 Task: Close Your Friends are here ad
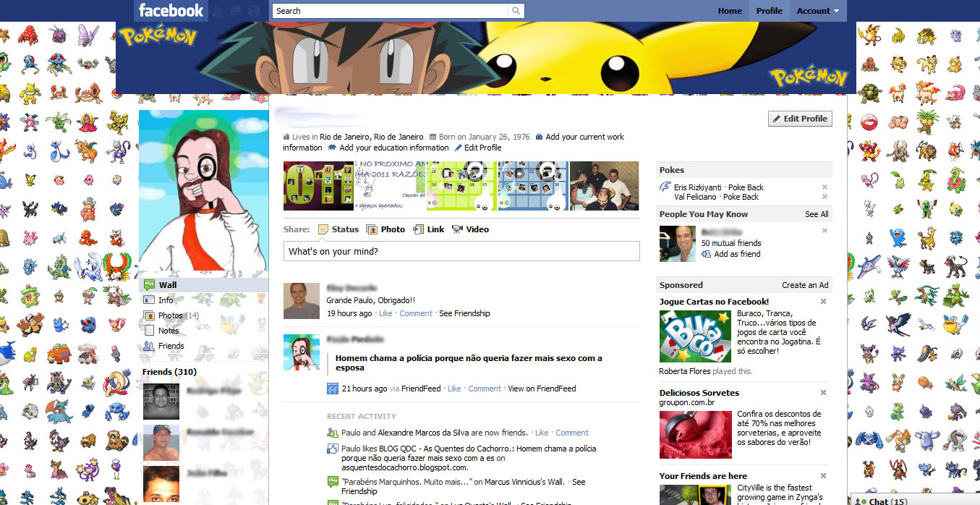(823, 476)
